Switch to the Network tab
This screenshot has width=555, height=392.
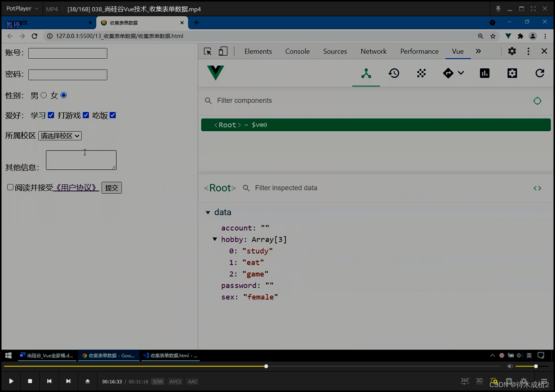[374, 51]
